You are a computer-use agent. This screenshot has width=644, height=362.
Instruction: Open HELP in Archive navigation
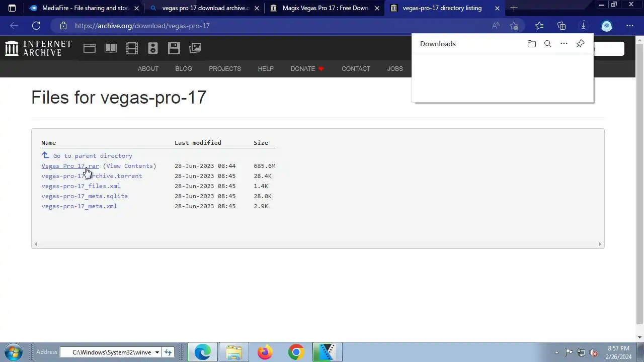[x=266, y=69]
